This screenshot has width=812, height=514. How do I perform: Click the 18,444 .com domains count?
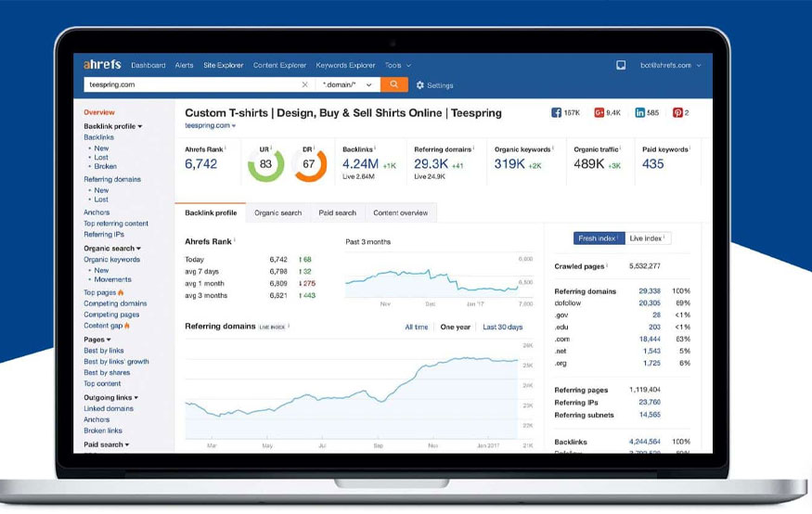[650, 339]
